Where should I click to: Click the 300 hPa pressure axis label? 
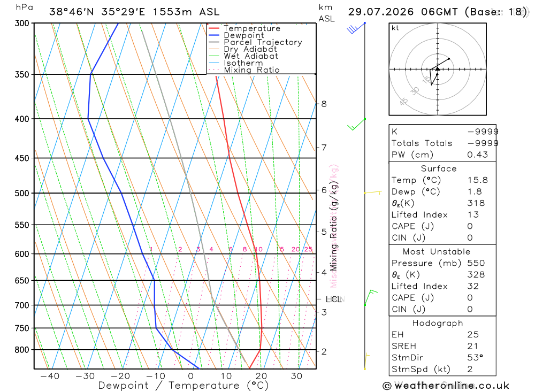click(22, 23)
